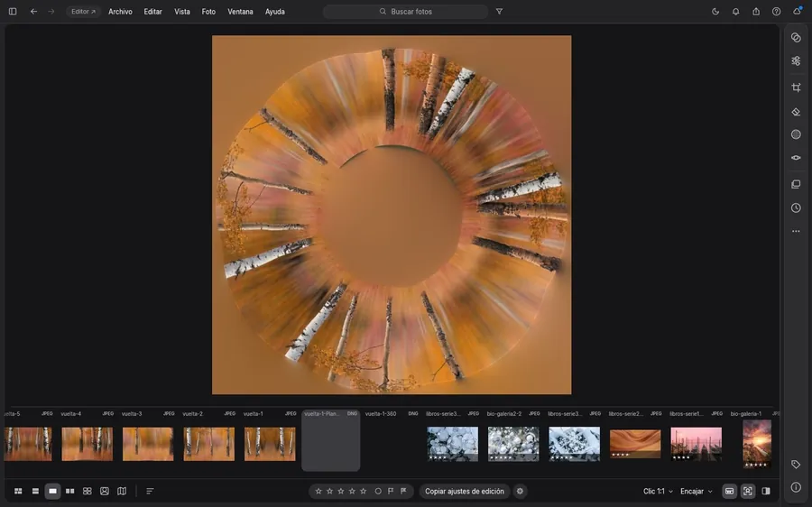Switch to square grid view
812x507 pixels.
(x=35, y=491)
